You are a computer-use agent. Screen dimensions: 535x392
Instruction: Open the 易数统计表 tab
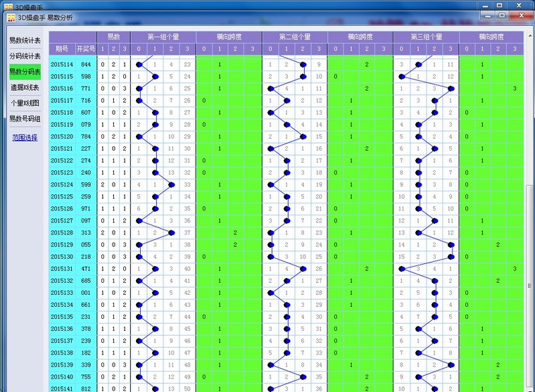click(x=25, y=40)
